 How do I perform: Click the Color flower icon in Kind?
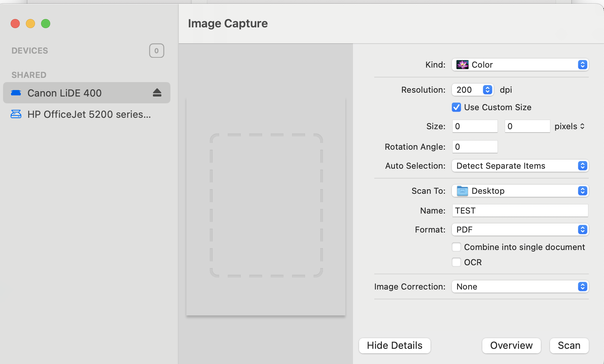pyautogui.click(x=462, y=65)
